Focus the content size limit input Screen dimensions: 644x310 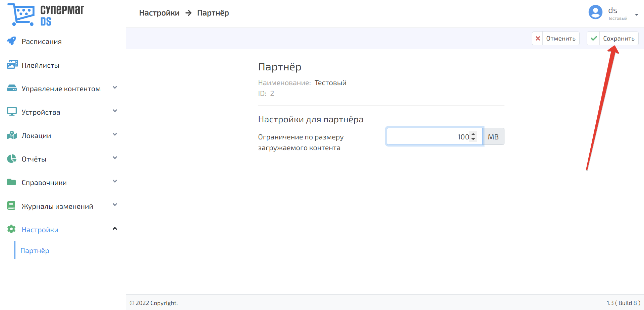pos(435,136)
